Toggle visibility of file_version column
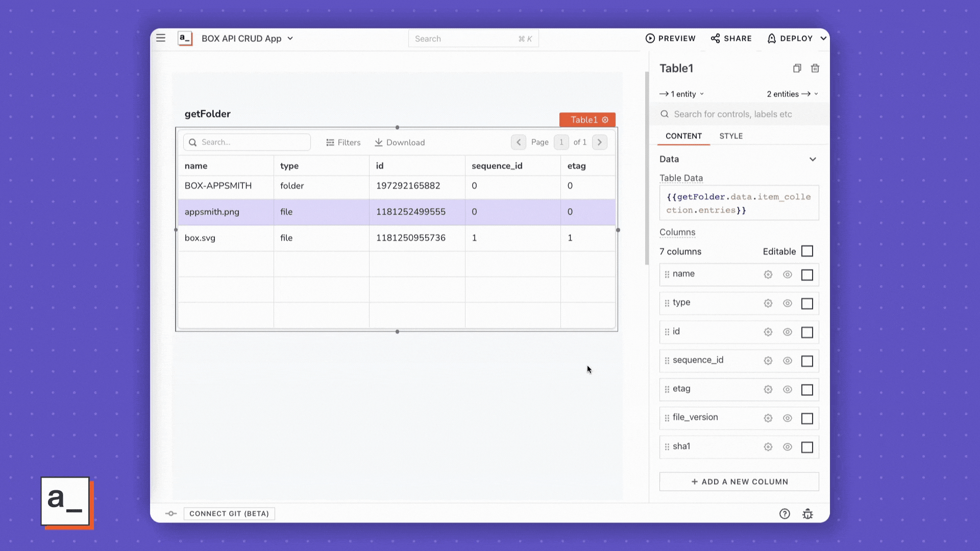 point(788,418)
